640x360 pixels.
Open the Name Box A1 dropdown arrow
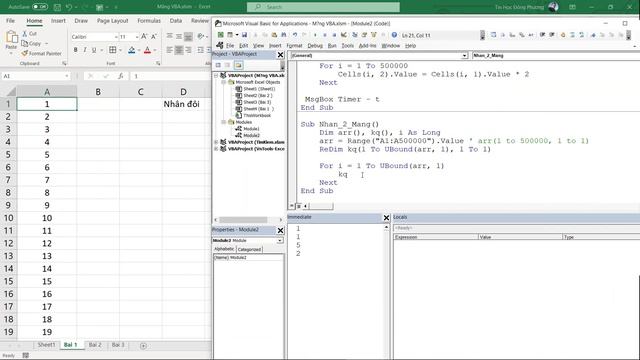(67, 76)
